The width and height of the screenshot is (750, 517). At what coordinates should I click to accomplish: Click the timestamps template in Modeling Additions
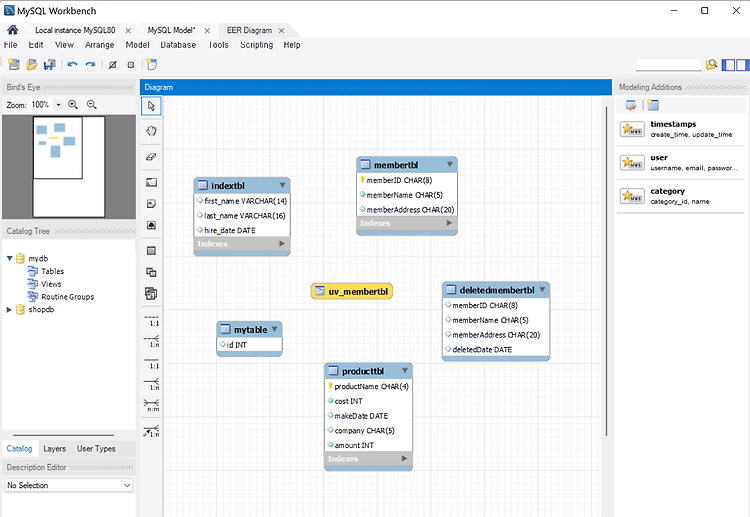[x=681, y=129]
